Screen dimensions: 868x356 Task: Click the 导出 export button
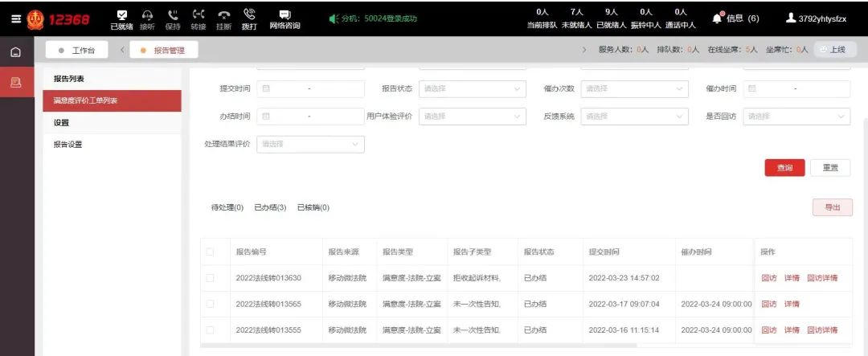point(833,207)
